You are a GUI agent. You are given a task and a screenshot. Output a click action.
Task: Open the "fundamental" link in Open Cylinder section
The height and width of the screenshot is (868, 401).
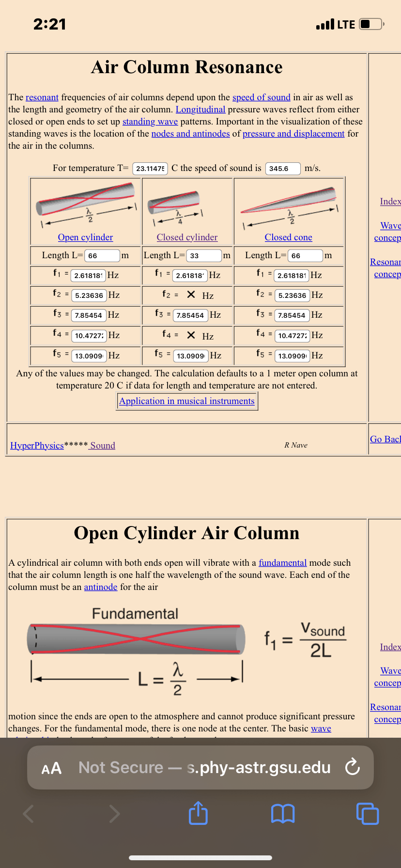click(x=283, y=563)
